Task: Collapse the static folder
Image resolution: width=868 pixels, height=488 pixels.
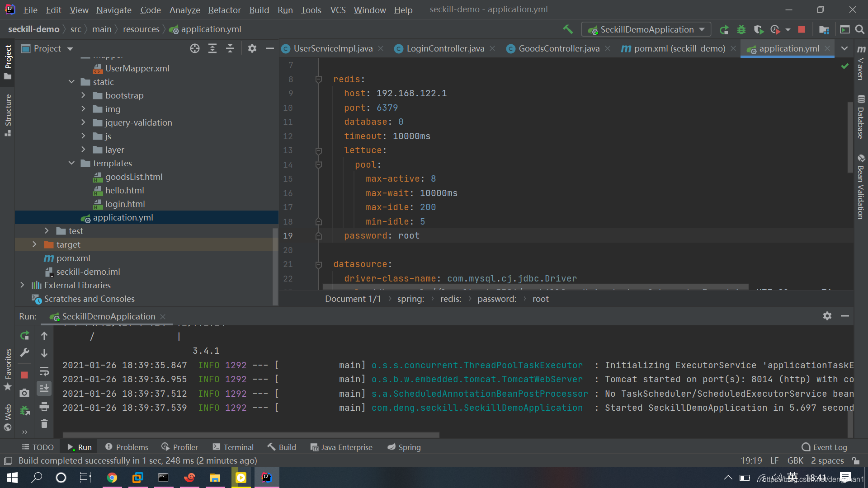Action: tap(71, 82)
